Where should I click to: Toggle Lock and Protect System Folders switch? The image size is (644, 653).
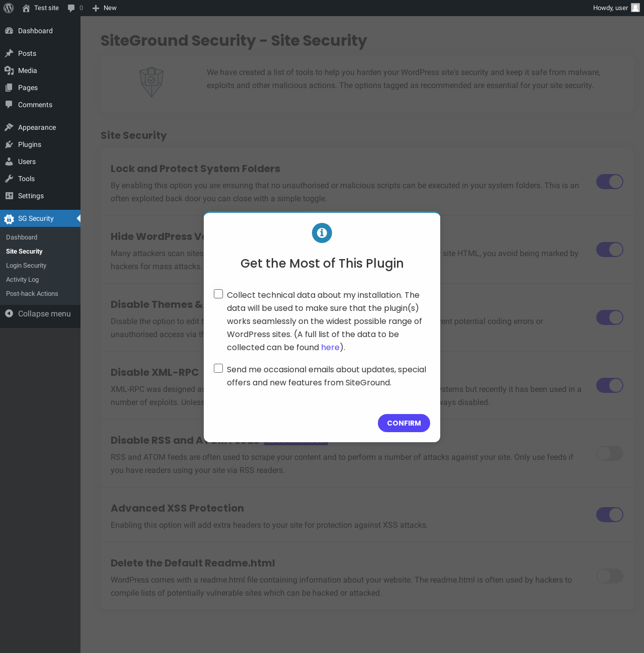[610, 182]
